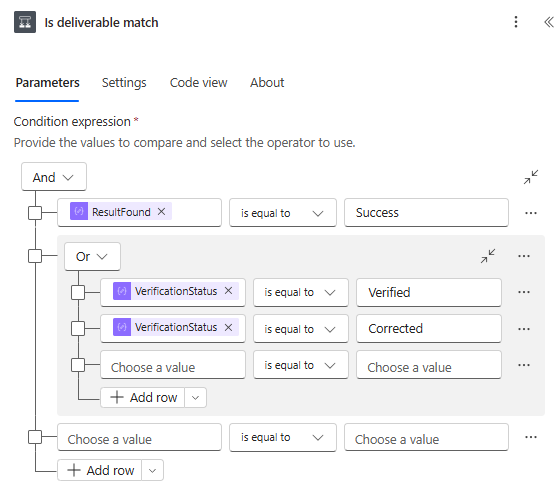This screenshot has height=496, width=554.
Task: Open more options for empty Or row
Action: point(524,365)
